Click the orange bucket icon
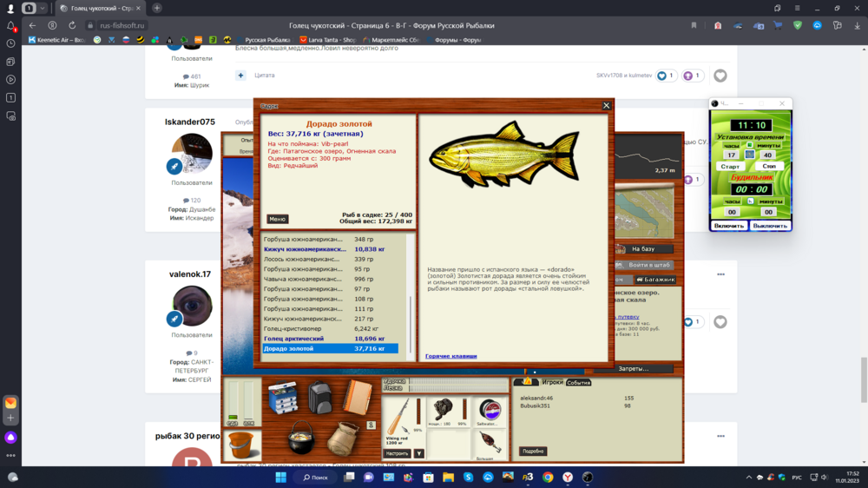This screenshot has height=488, width=868. tap(242, 445)
